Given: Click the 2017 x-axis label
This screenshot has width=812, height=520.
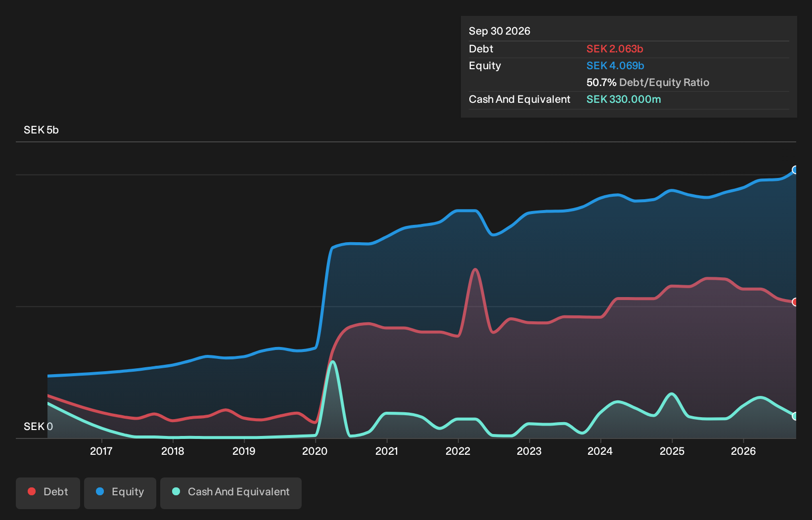Looking at the screenshot, I should click(101, 451).
